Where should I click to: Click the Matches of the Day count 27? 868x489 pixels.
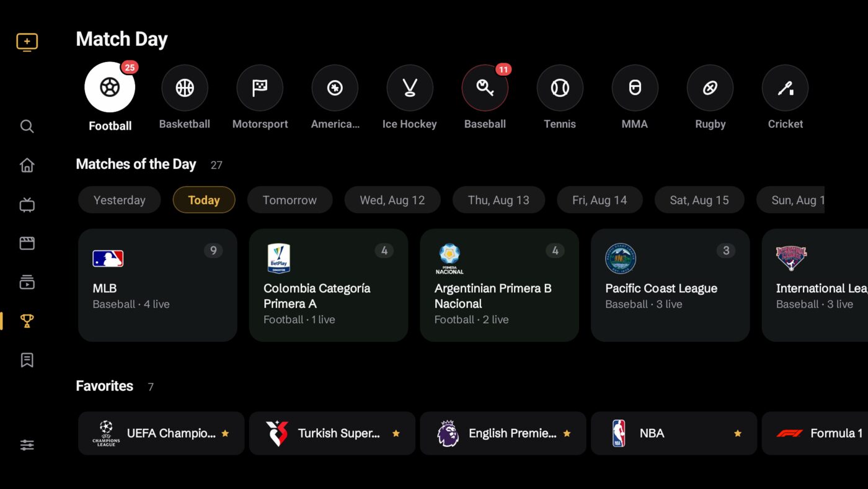click(x=216, y=165)
